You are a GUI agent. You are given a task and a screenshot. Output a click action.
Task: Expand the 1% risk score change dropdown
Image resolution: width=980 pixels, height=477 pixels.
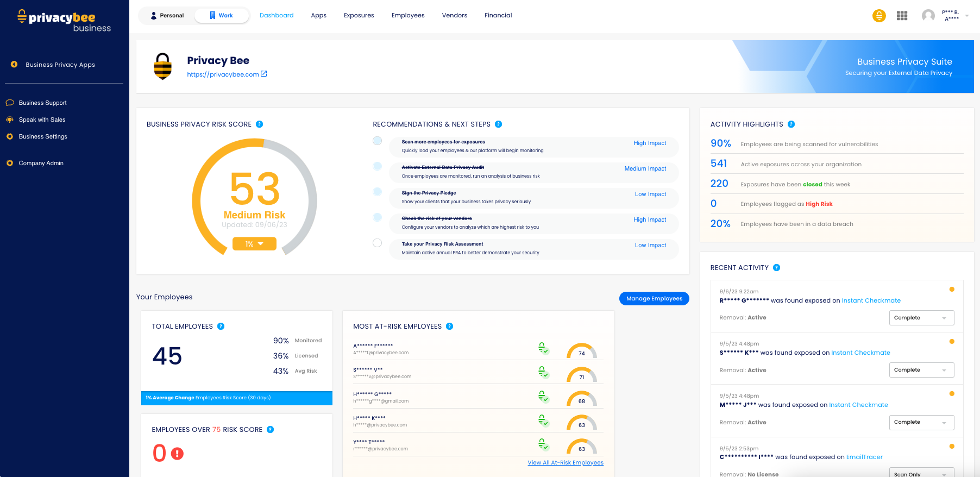pos(254,244)
